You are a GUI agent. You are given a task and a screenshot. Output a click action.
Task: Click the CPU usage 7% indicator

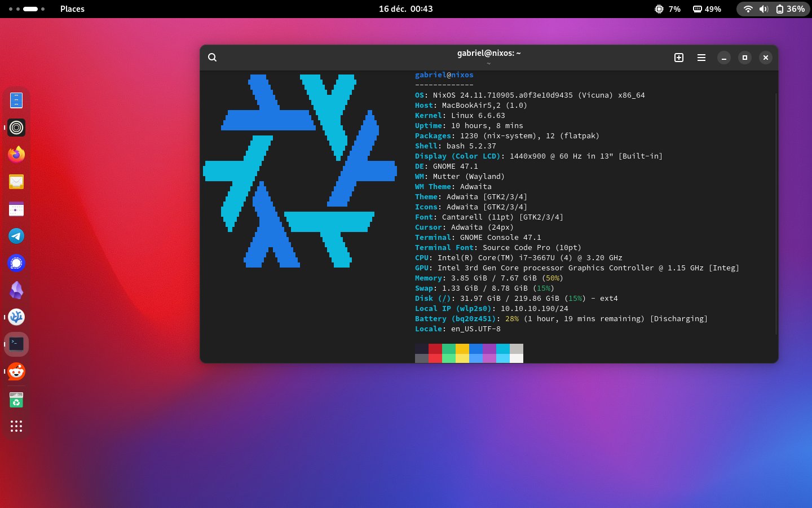coord(667,9)
